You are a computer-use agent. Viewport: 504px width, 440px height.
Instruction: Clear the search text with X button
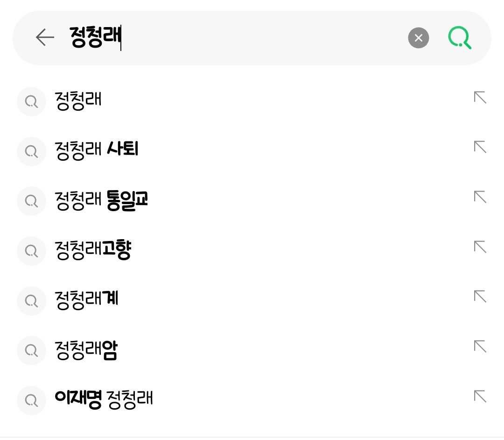pos(418,38)
